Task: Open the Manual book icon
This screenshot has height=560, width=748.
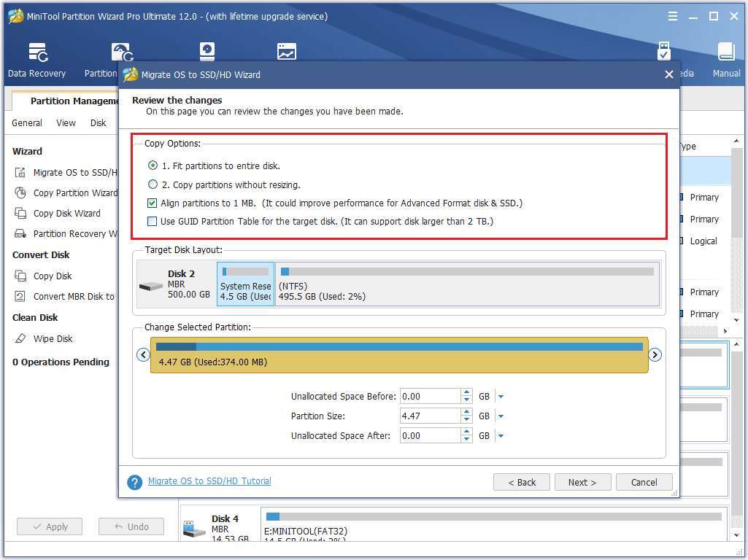Action: [x=726, y=52]
